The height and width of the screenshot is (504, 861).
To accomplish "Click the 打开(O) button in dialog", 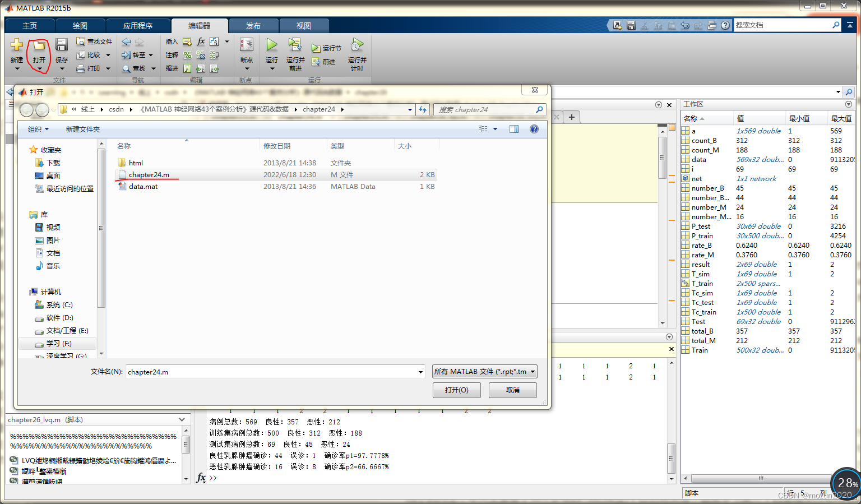I will pyautogui.click(x=457, y=390).
